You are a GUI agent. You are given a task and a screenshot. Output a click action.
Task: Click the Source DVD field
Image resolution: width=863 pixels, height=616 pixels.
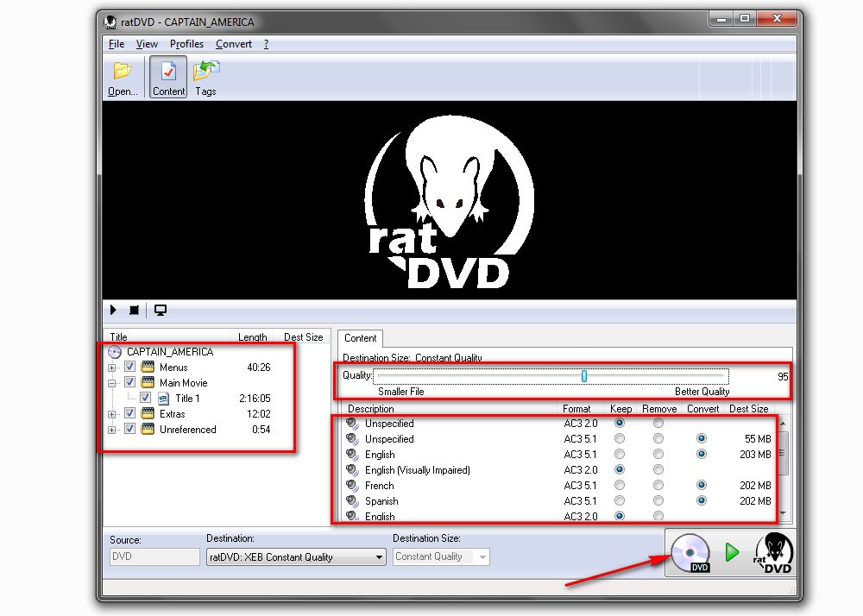tap(154, 556)
